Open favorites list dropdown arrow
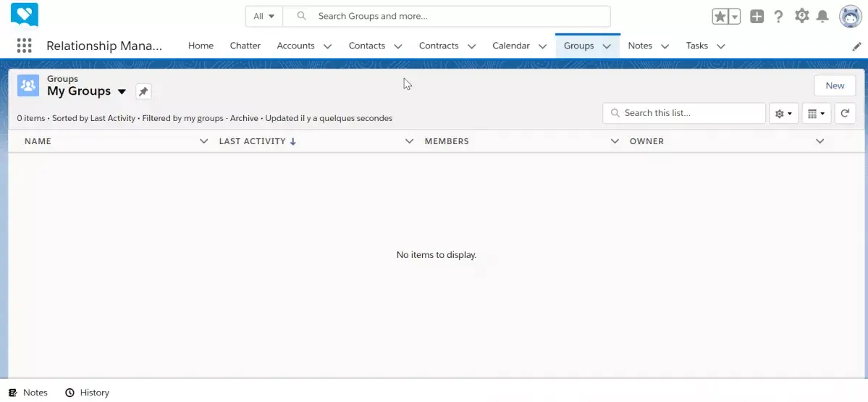The image size is (868, 402). 735,17
